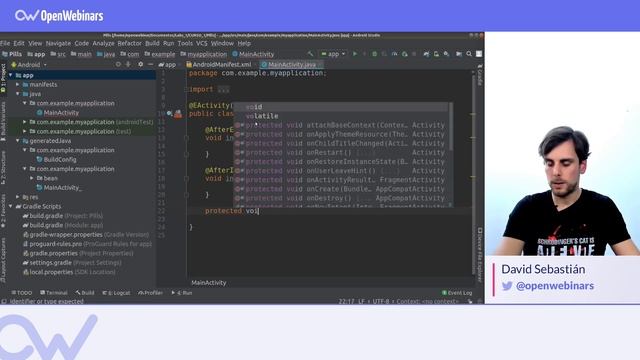Screen dimensions: 640x360
Task: Expand the res folder
Action: tap(18, 197)
